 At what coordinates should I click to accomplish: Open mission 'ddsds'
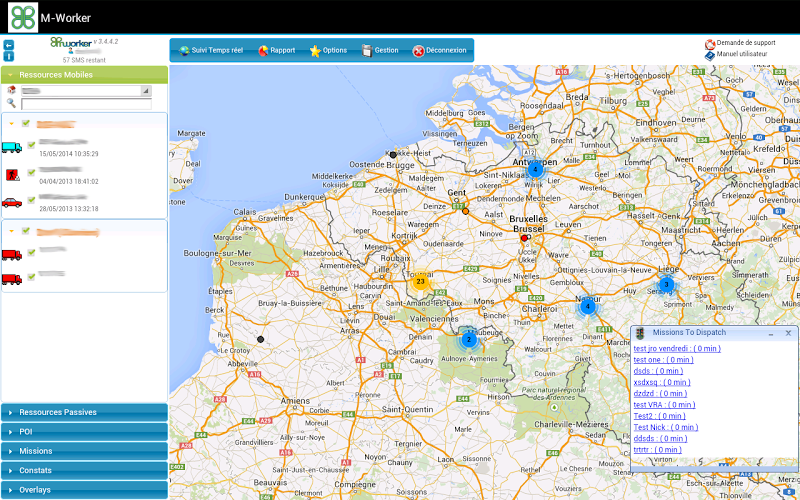(660, 438)
